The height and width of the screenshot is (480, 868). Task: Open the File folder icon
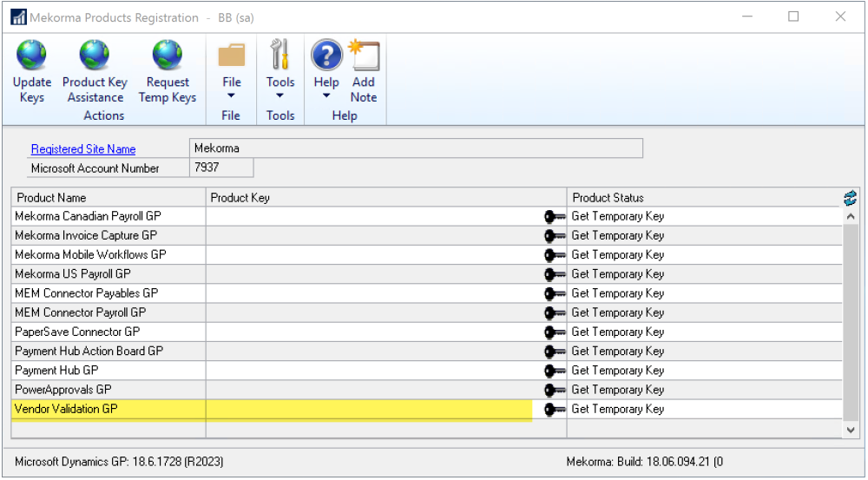[x=232, y=56]
